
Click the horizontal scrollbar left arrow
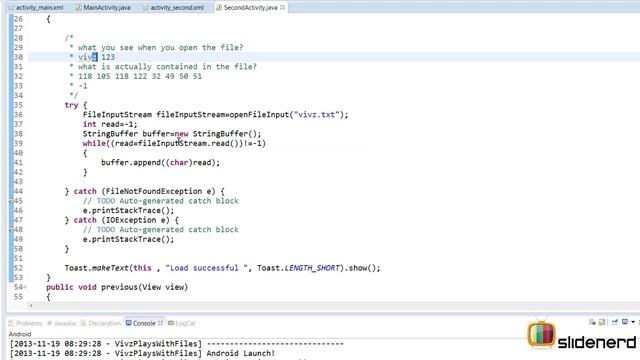pos(31,305)
